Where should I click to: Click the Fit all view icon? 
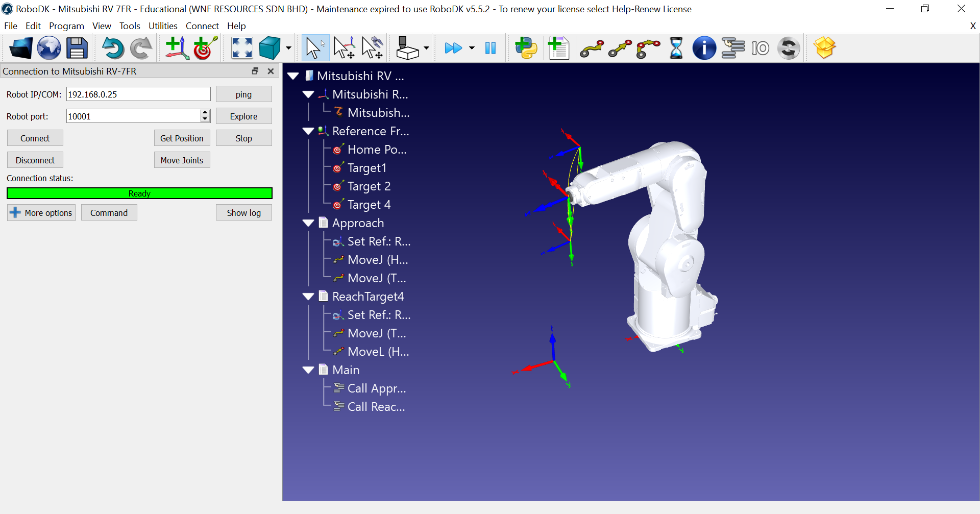242,48
